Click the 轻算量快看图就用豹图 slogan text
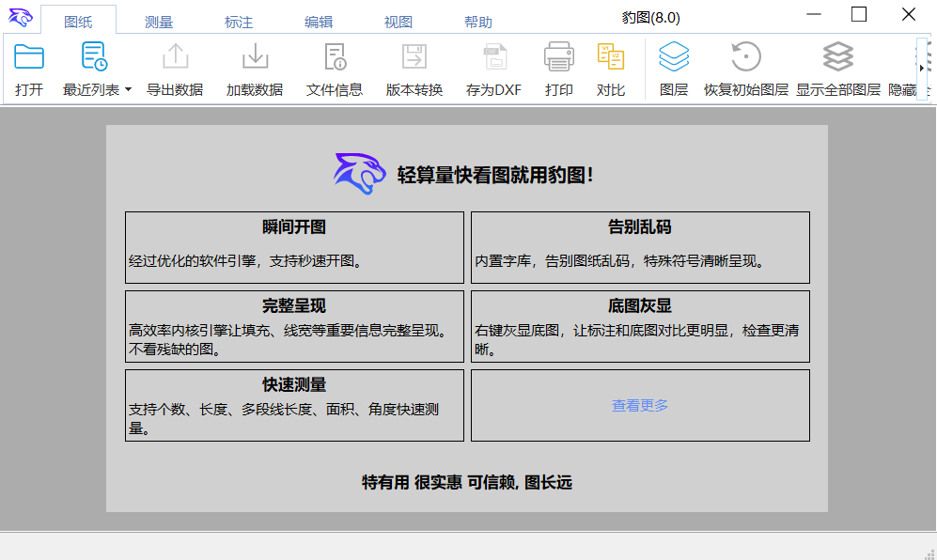Viewport: 937px width, 560px height. 495,175
